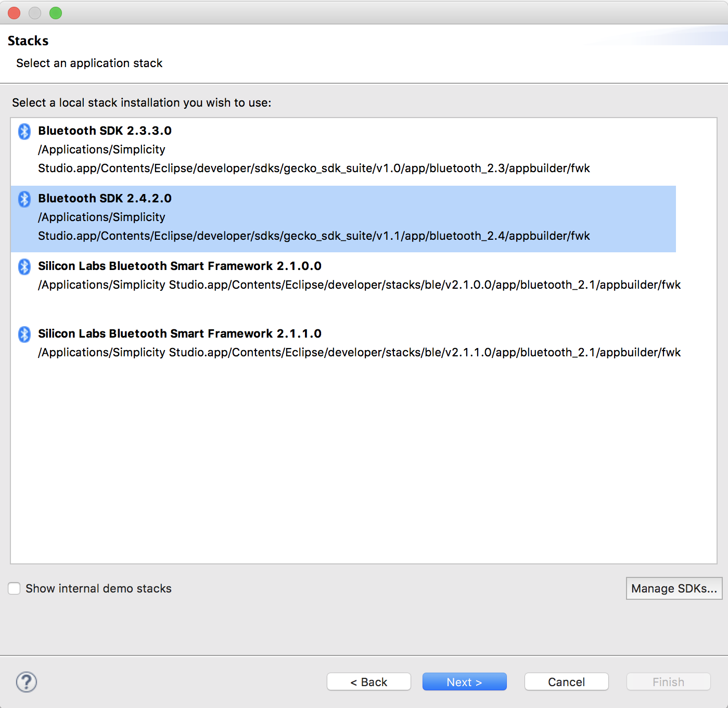Screen dimensions: 728x708
Task: Select Silicon Labs Bluetooth Smart Framework 2.1.0.0
Action: tap(180, 266)
